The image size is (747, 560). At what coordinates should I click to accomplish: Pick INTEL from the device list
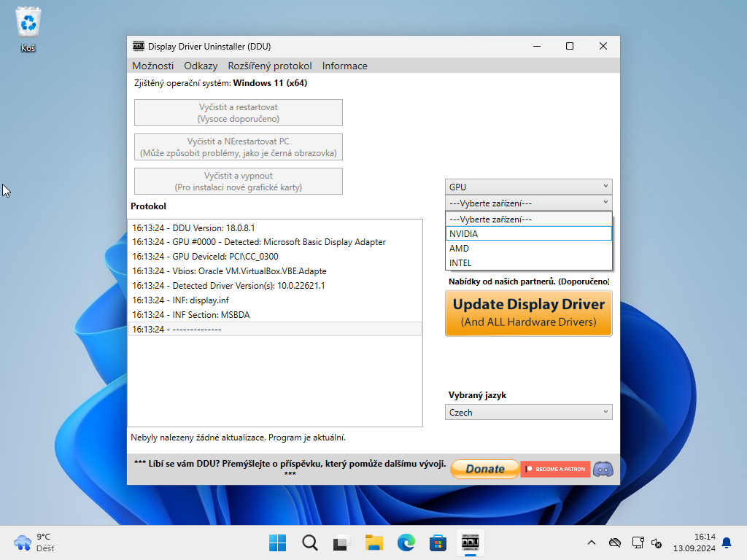click(528, 263)
